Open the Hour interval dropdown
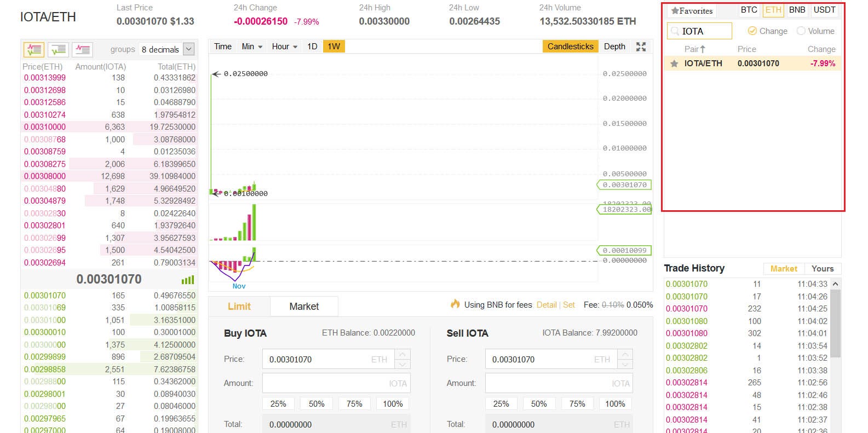Screen dimensions: 868x433 point(284,47)
